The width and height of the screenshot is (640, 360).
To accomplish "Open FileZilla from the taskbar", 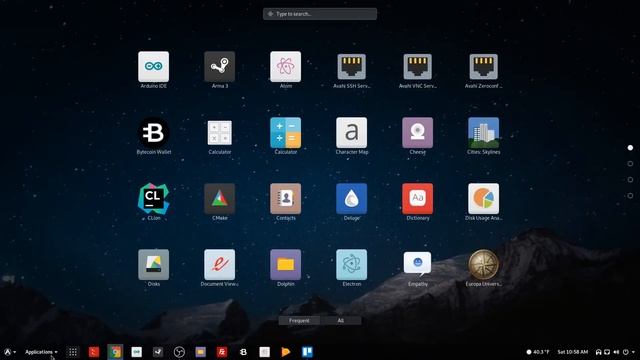I will (222, 352).
